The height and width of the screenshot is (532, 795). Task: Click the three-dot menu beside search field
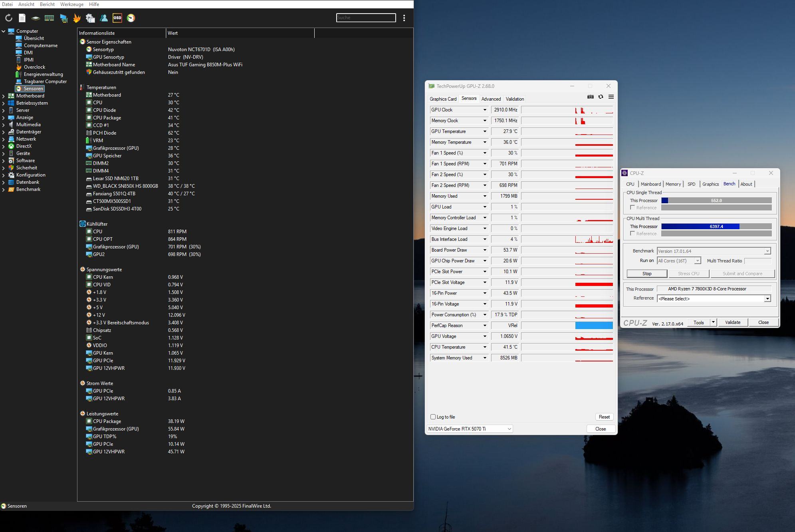(x=404, y=18)
